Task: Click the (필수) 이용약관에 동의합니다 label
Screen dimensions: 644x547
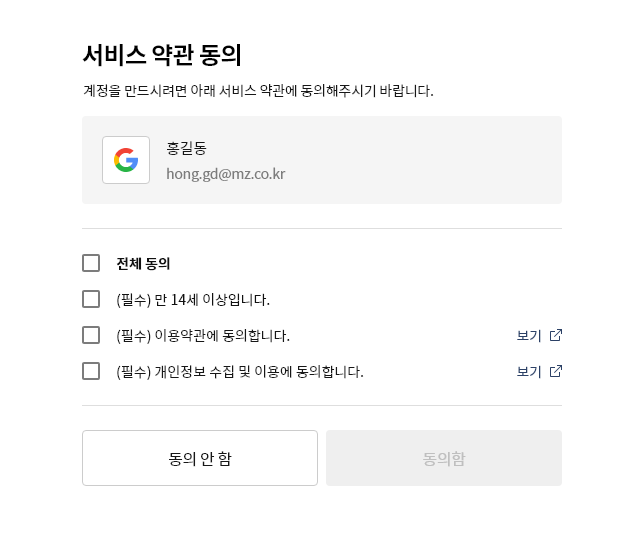Action: pos(203,336)
